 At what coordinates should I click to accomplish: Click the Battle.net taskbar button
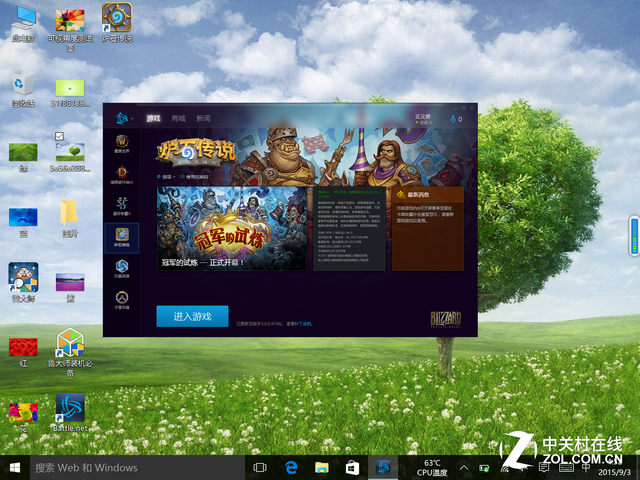(383, 468)
